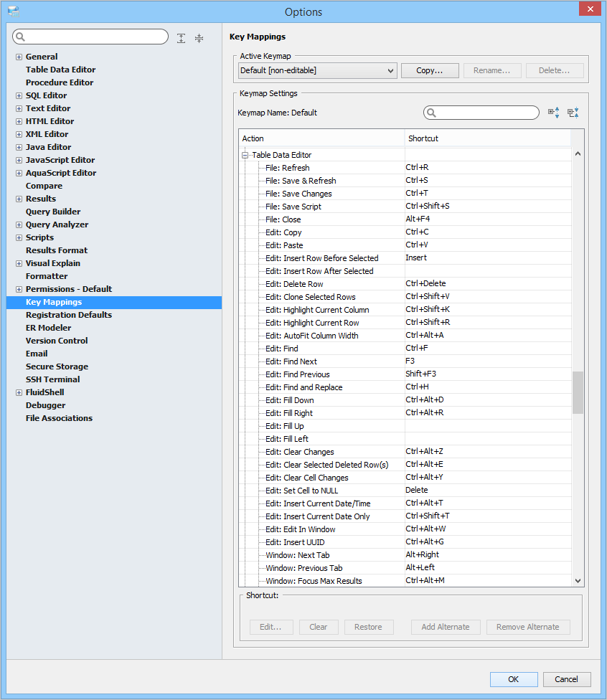Expand the AquaScript Editor category
This screenshot has width=607, height=700.
point(19,174)
